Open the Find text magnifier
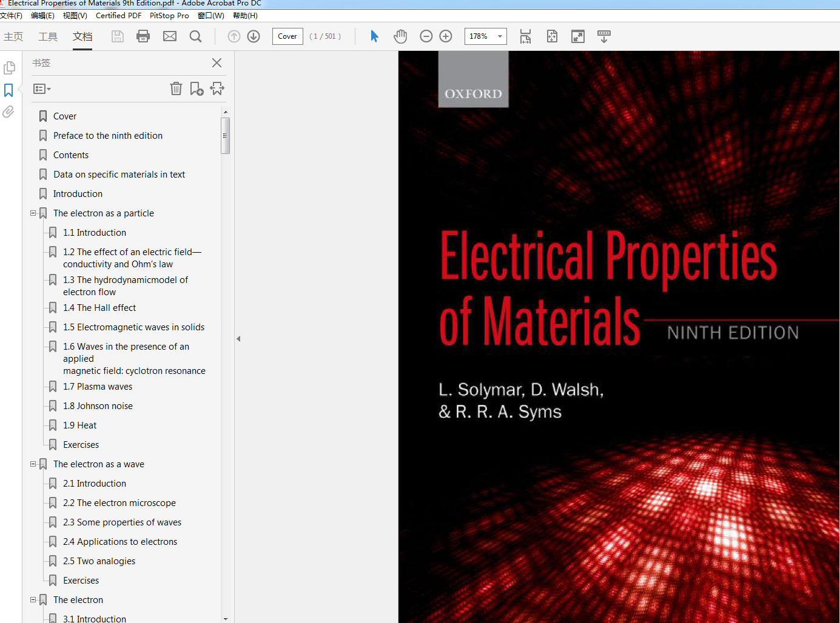840x623 pixels. (195, 36)
